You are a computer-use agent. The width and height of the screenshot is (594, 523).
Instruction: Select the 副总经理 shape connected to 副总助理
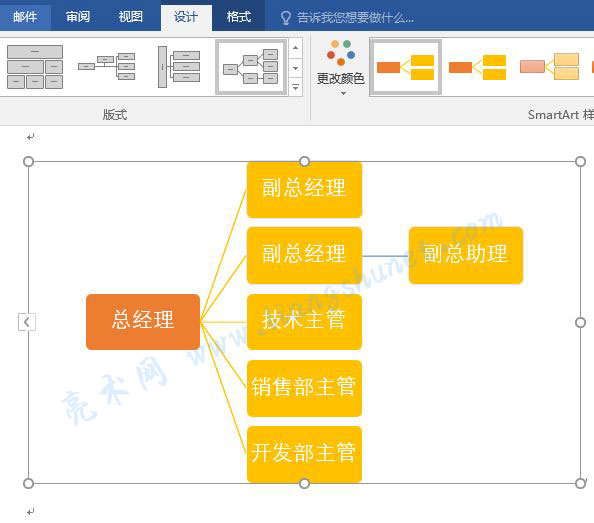(x=304, y=256)
